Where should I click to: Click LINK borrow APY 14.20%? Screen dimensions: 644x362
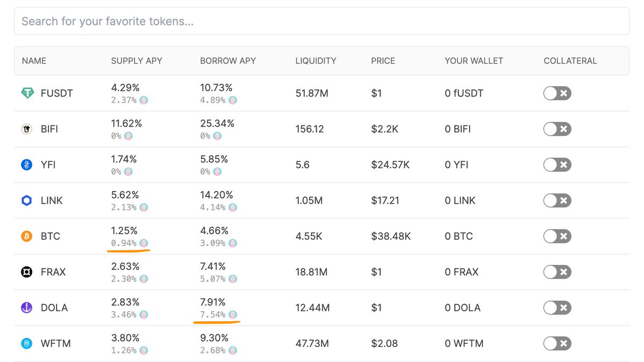[217, 195]
